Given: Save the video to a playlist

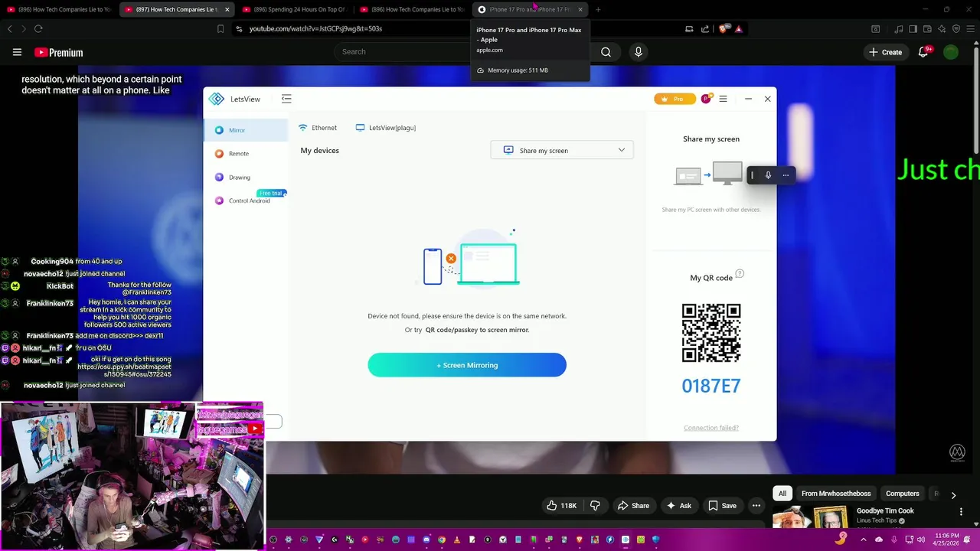Looking at the screenshot, I should [x=722, y=505].
